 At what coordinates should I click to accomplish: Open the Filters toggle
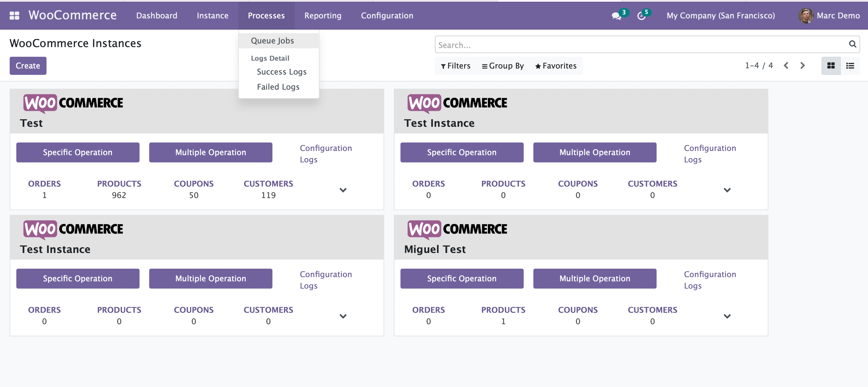(455, 66)
